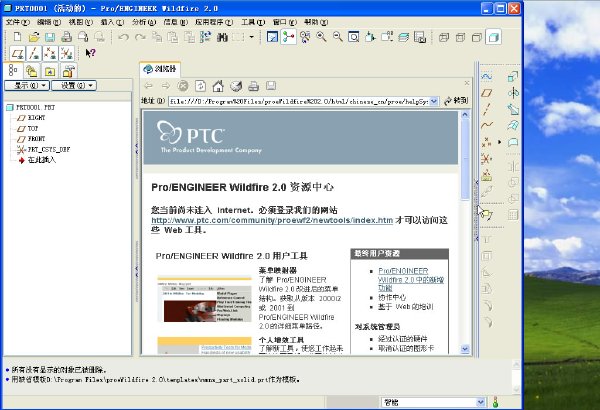Click browser scrollbar down arrow

click(465, 349)
